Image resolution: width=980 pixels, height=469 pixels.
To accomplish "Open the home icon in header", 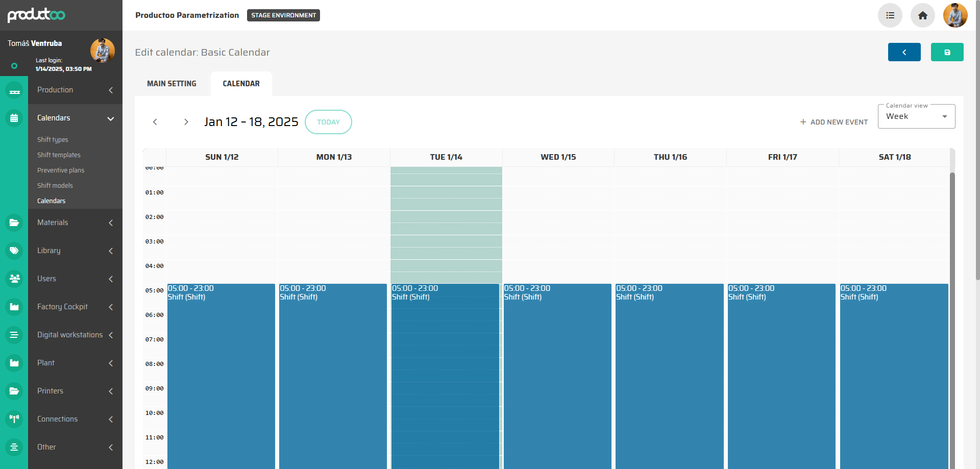I will click(922, 15).
